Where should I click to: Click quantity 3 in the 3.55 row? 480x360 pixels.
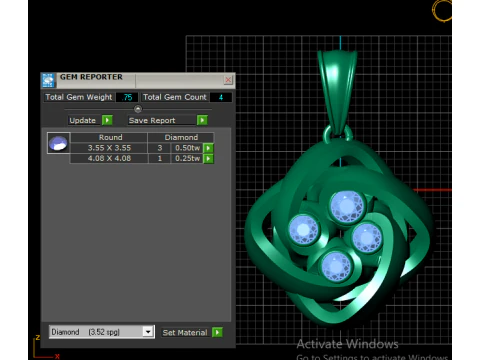tap(160, 148)
